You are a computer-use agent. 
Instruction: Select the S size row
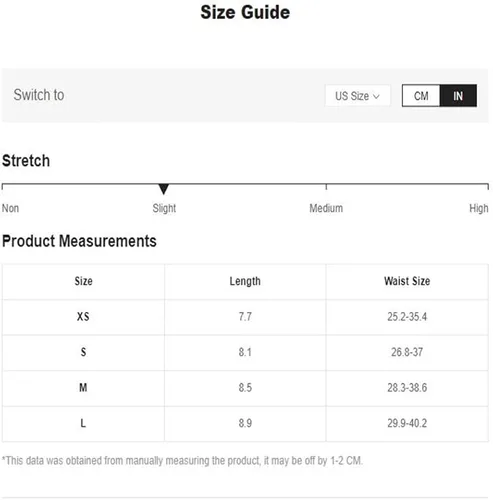tap(245, 353)
